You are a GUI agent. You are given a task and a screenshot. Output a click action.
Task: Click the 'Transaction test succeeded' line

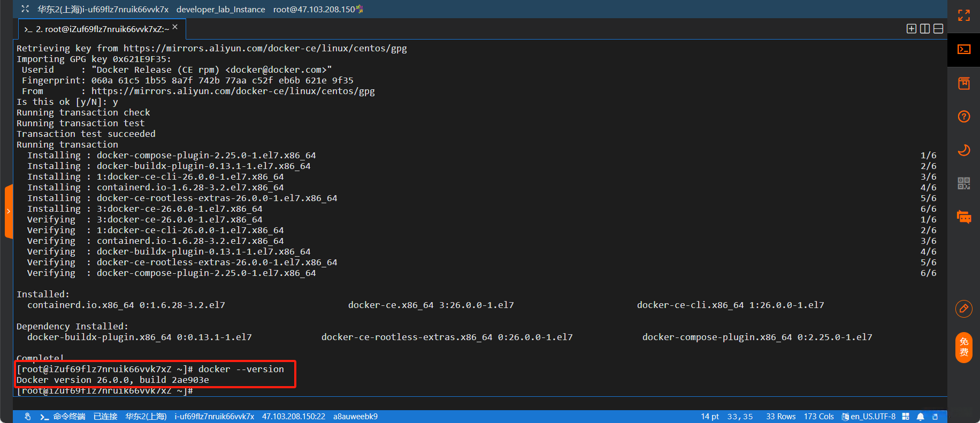tap(86, 134)
